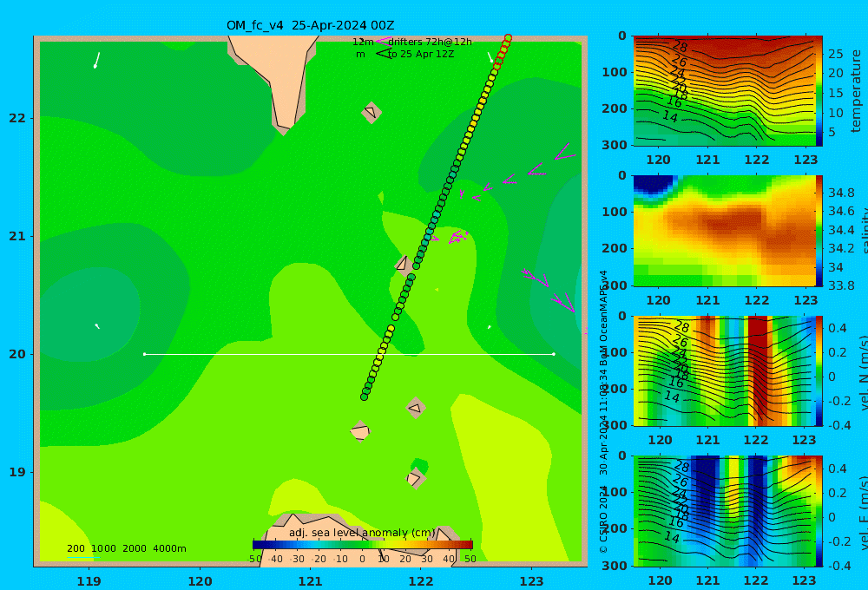
Task: Click the salinity section panel
Action: (x=724, y=231)
